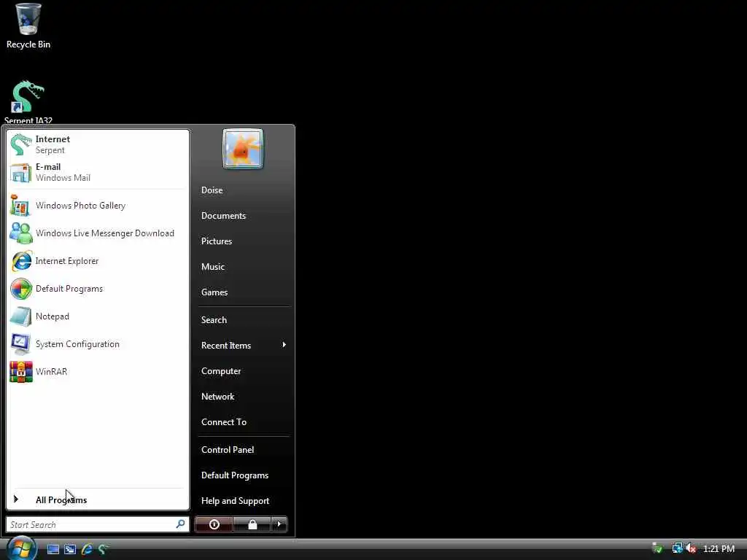Click Switch between windows Quick Launch icon
Screen dimensions: 747x560
pyautogui.click(x=70, y=549)
